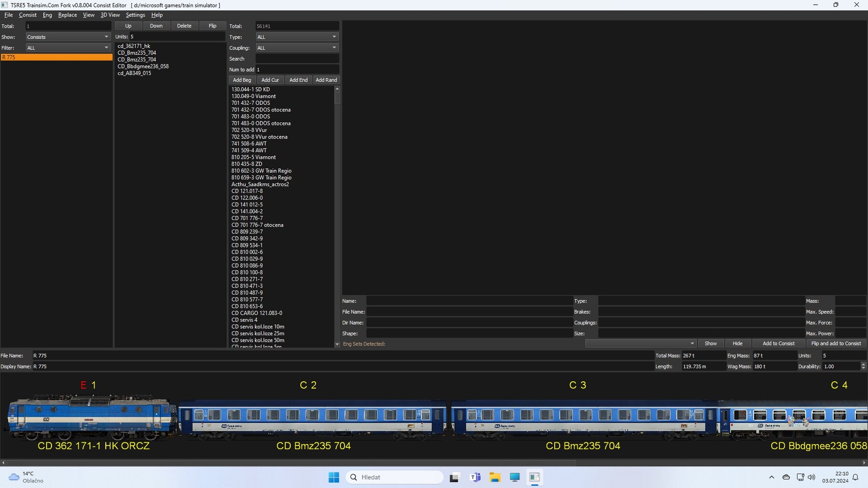Select 130.044-1 SD KD in the stock list
Screen dimensions: 868x488
click(251, 89)
